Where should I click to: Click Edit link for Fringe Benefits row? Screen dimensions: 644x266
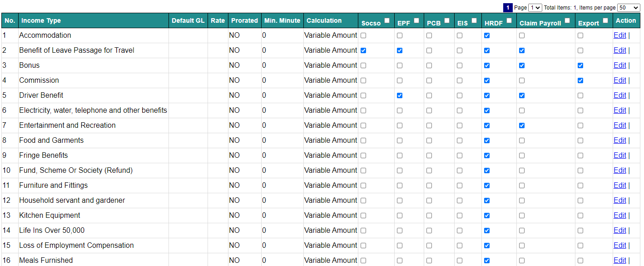coord(619,155)
